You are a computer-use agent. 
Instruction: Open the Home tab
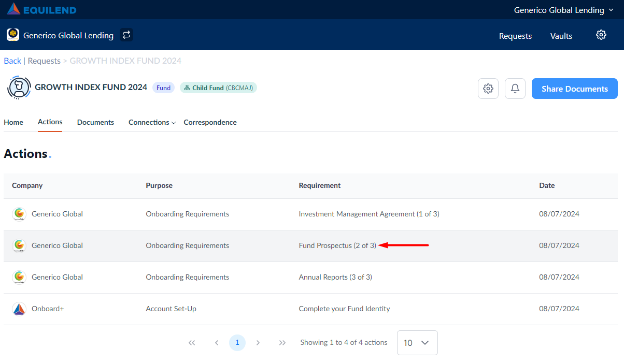pyautogui.click(x=13, y=122)
